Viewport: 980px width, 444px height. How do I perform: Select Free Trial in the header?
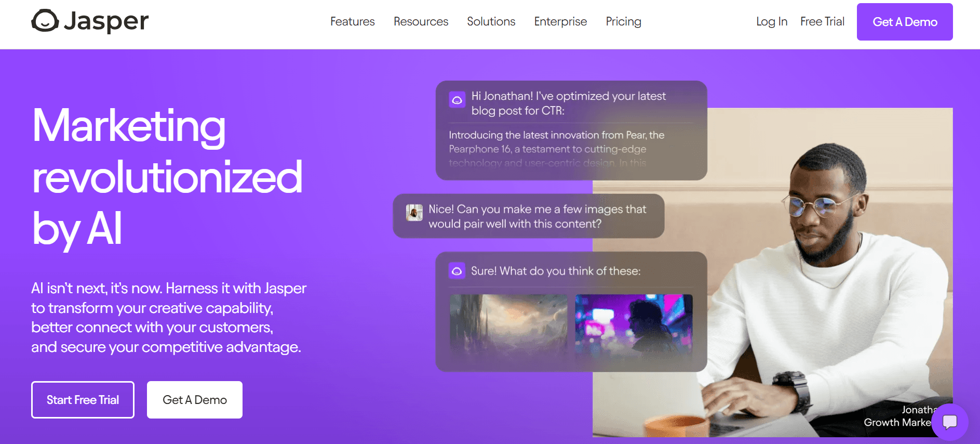click(822, 21)
